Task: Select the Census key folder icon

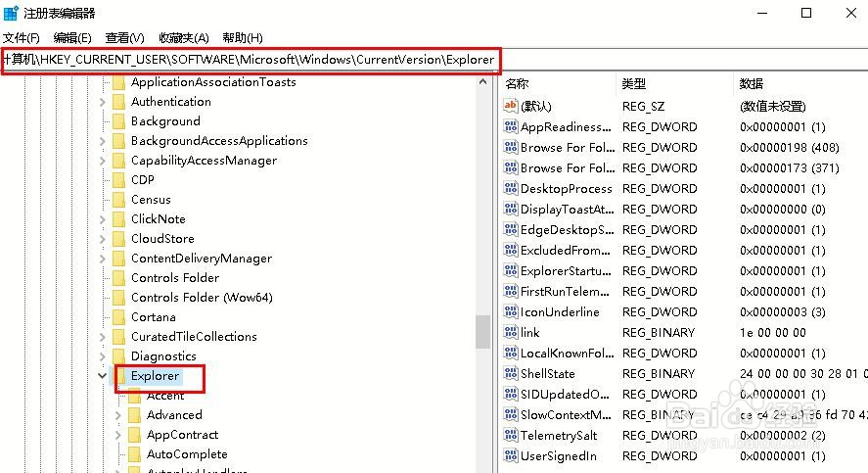Action: pyautogui.click(x=118, y=200)
